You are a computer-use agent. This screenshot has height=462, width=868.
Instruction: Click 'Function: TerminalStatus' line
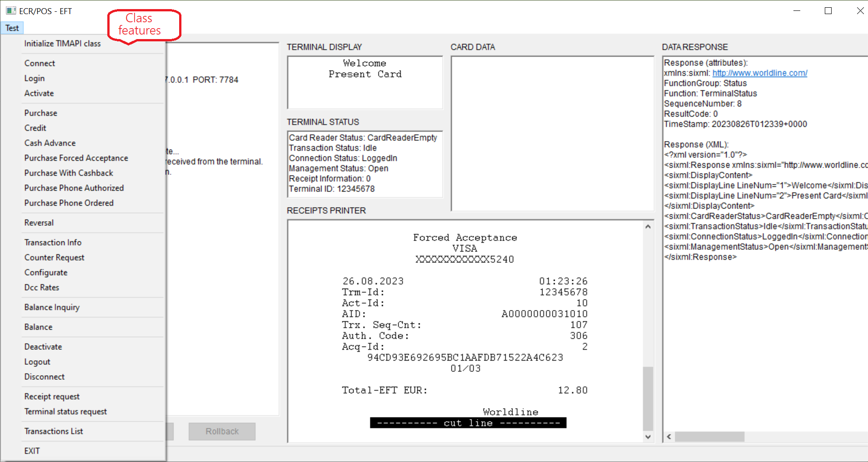711,94
